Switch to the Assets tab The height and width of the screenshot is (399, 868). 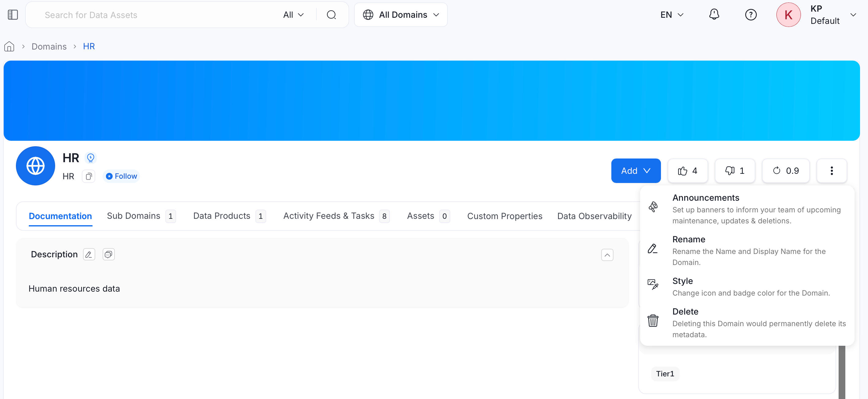click(428, 216)
